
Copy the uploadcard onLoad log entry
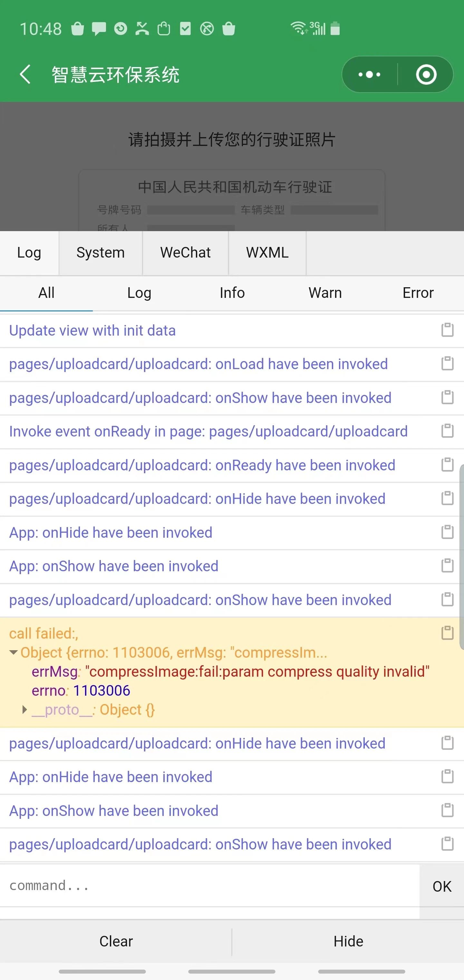pos(447,364)
